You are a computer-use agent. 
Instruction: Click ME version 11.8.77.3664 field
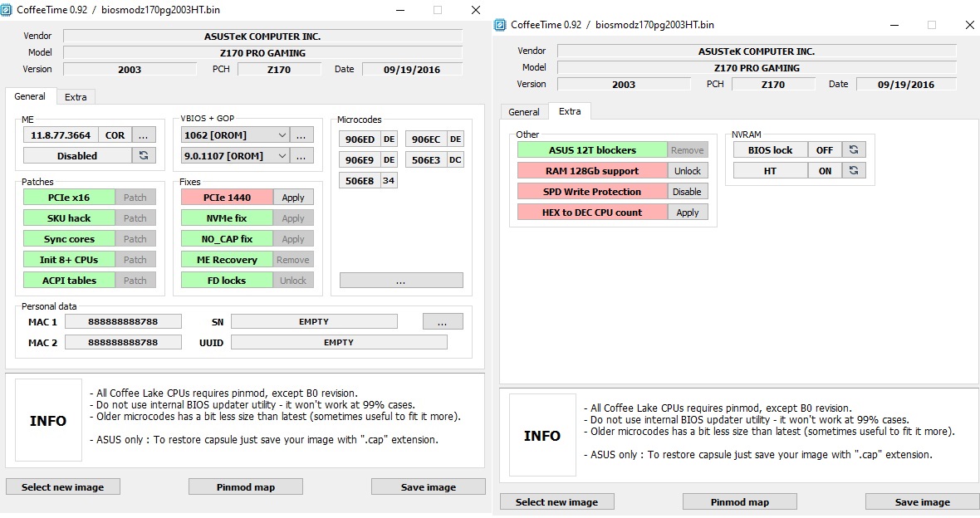tap(60, 135)
